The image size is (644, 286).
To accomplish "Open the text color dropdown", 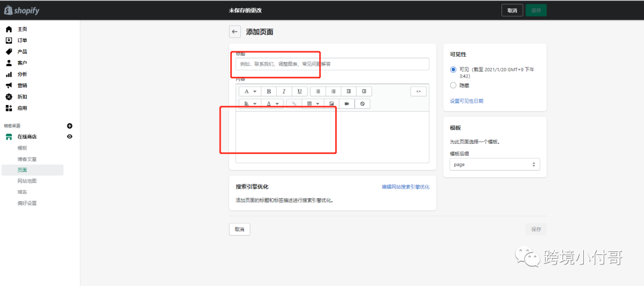I will tap(273, 104).
